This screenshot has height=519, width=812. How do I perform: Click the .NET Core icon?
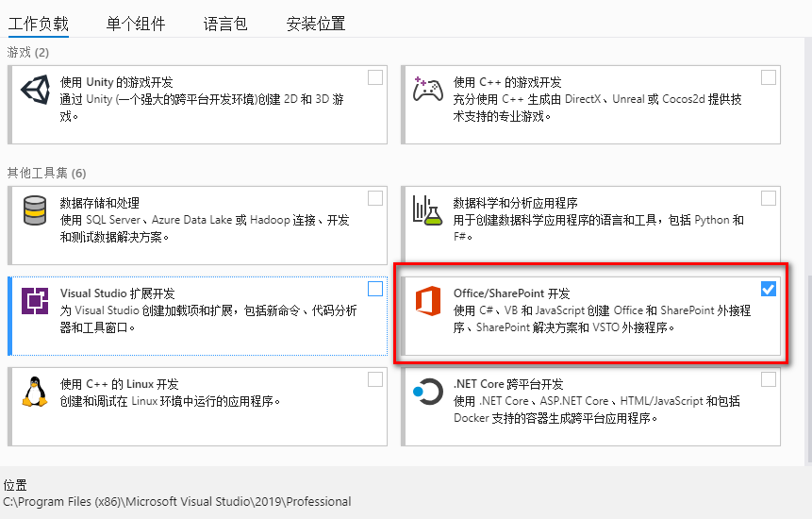(428, 393)
